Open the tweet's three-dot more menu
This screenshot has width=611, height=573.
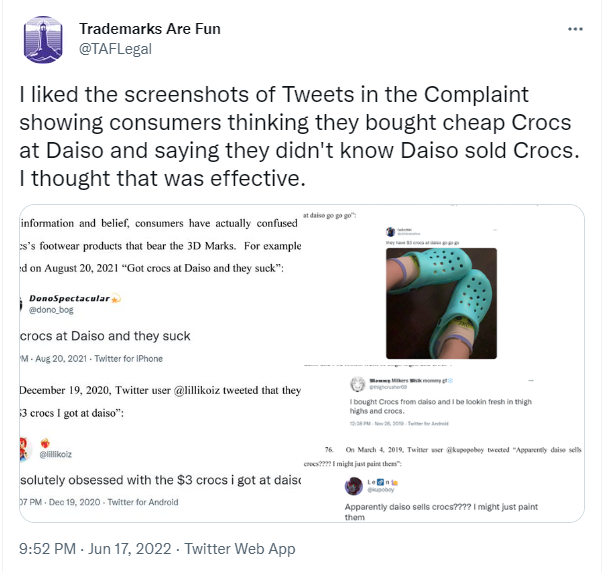[x=574, y=29]
